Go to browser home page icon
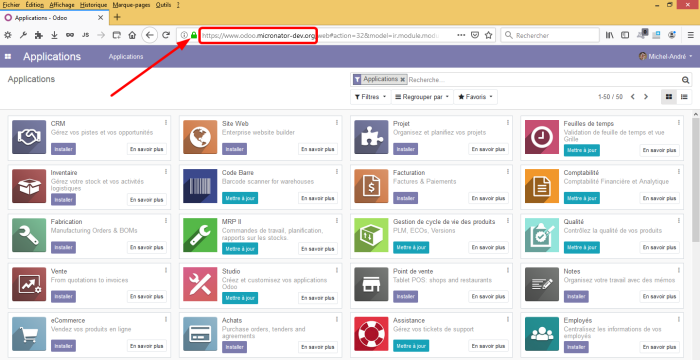 [x=132, y=35]
